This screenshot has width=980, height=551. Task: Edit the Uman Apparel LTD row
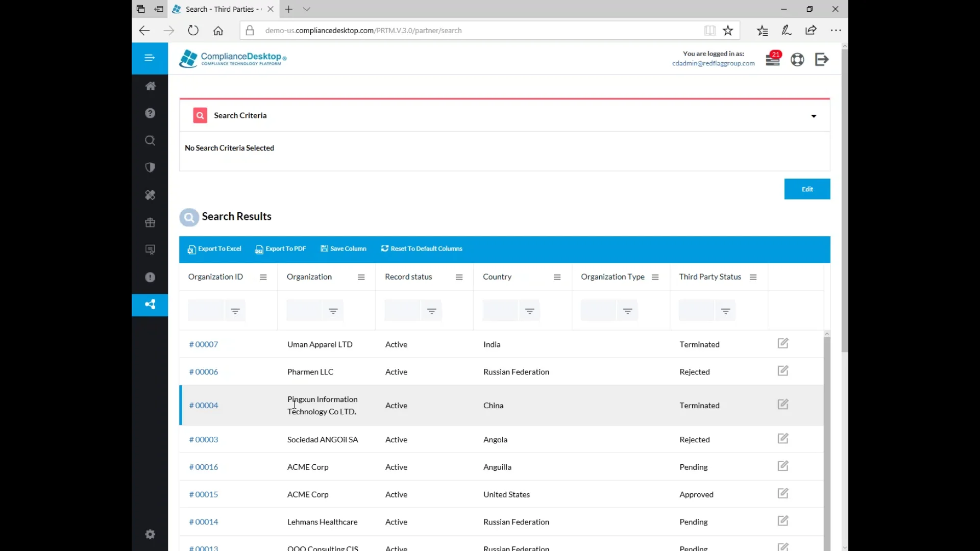783,343
